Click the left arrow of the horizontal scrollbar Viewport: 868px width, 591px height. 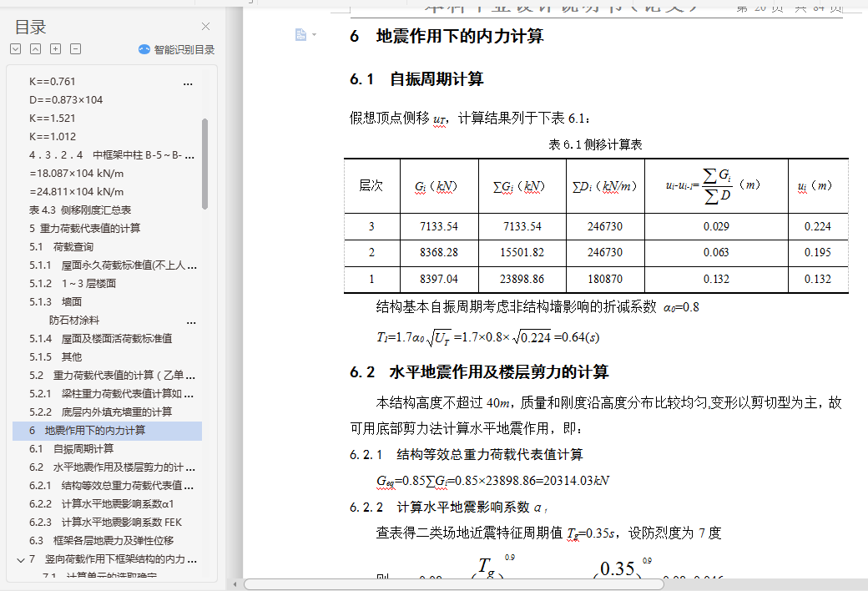point(235,584)
